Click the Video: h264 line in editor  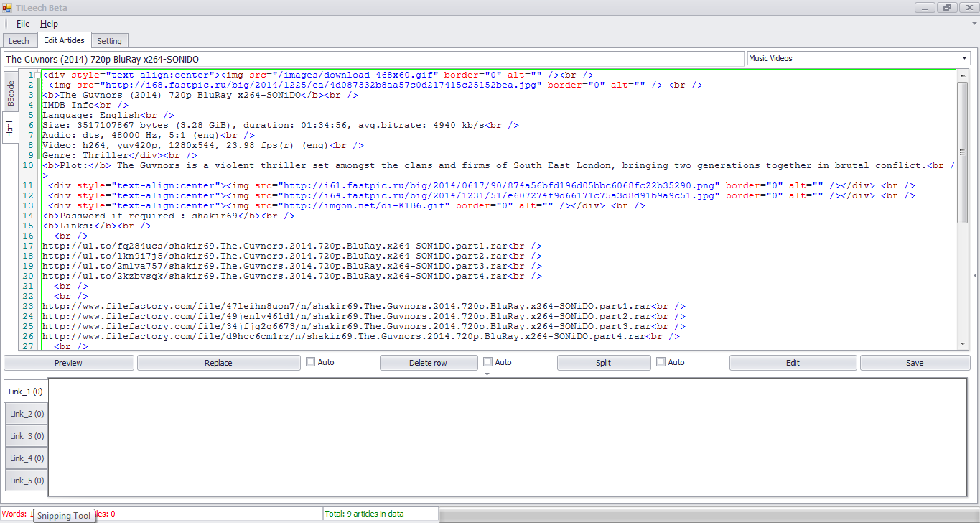202,145
